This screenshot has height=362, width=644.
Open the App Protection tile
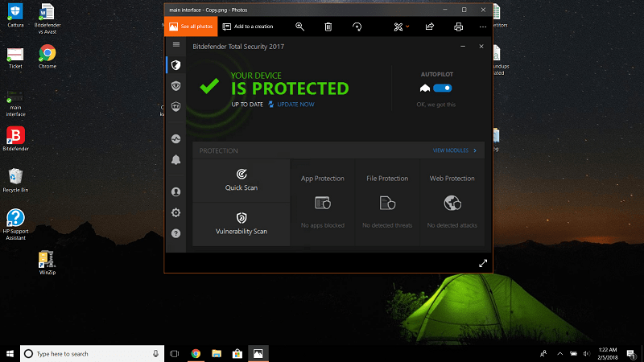point(323,203)
